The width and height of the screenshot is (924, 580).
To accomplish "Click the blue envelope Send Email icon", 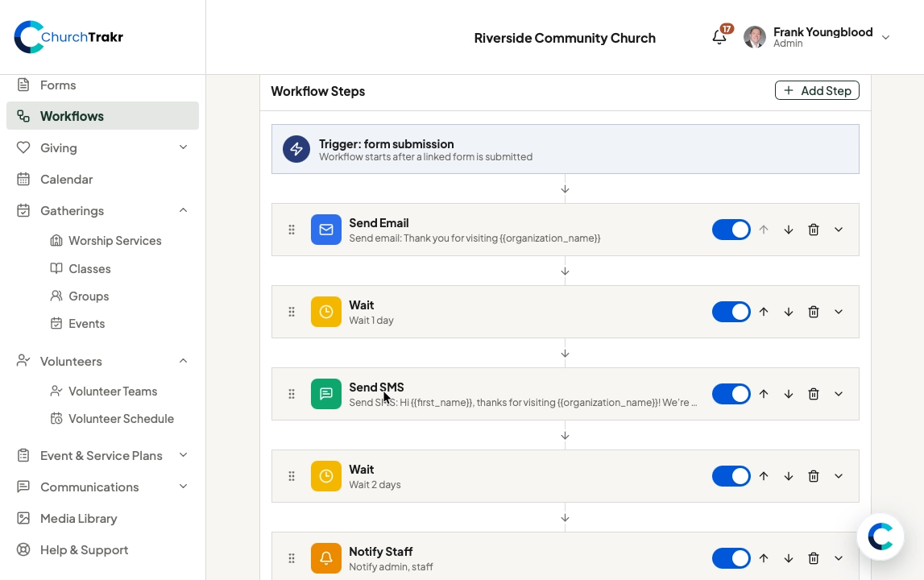I will (x=326, y=230).
